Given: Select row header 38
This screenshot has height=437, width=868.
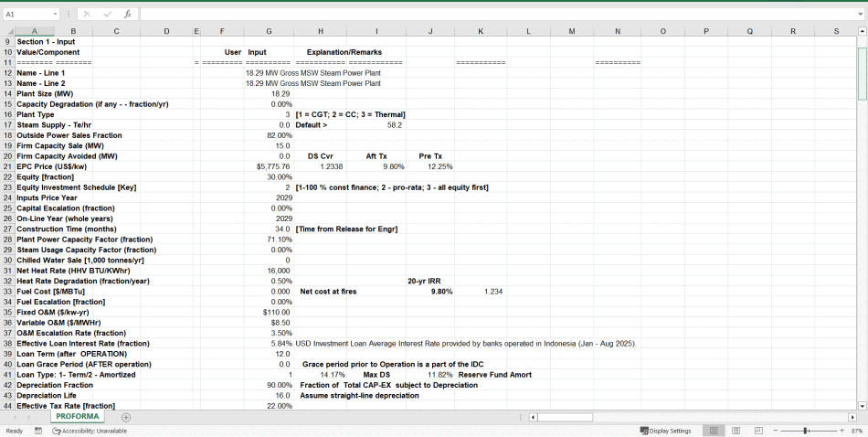Looking at the screenshot, I should pyautogui.click(x=7, y=344).
